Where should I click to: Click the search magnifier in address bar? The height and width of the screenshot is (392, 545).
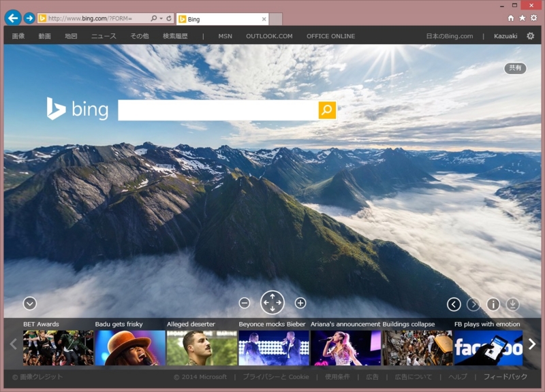pos(154,18)
